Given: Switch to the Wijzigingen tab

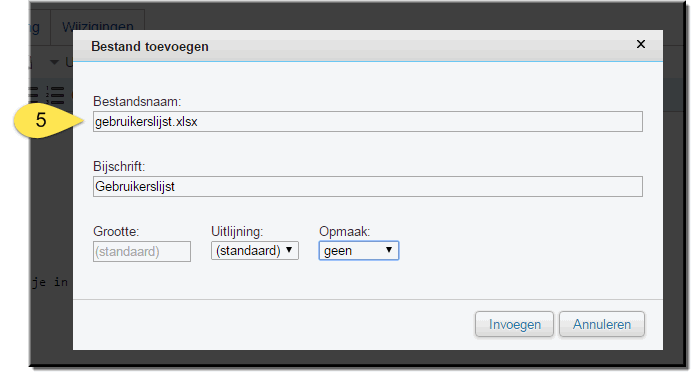Looking at the screenshot, I should click(x=98, y=27).
